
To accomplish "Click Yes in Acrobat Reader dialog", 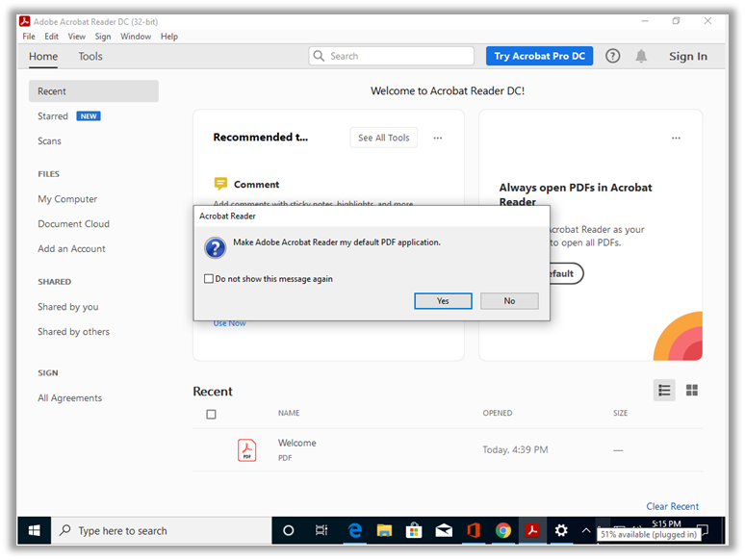I will [x=443, y=301].
